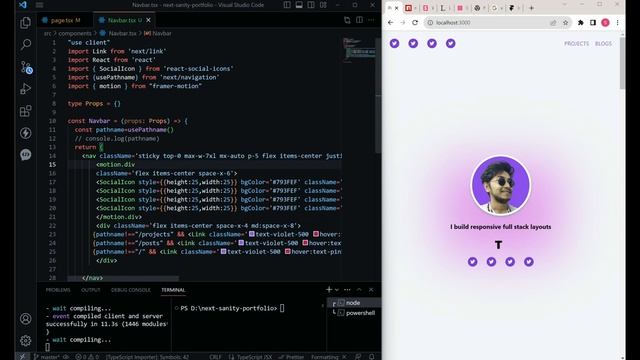Image resolution: width=640 pixels, height=360 pixels.
Task: Open the PROJECTS link on the webpage
Action: 576,44
